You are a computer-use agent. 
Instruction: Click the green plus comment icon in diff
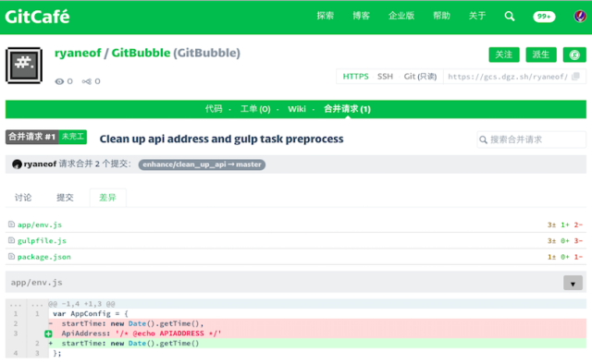48,334
